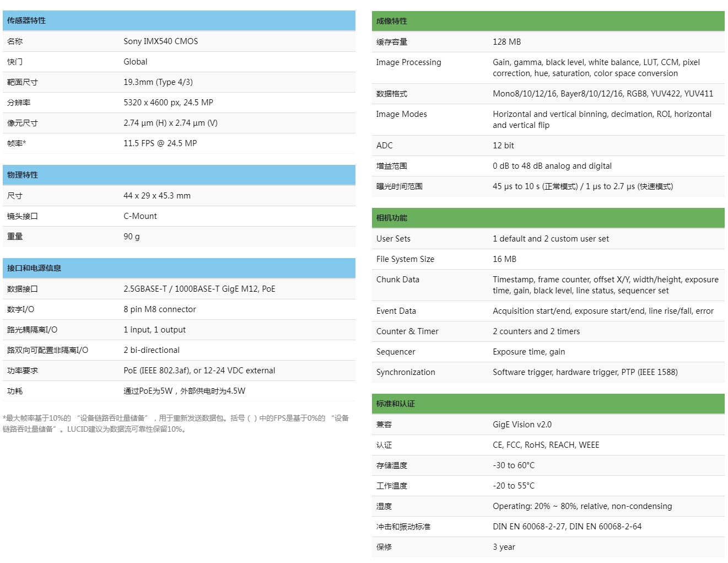Click the Chunk Data row label

[397, 280]
